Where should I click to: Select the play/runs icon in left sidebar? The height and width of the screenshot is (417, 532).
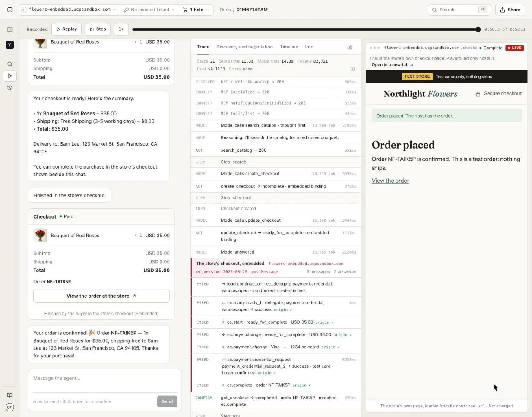[x=9, y=76]
